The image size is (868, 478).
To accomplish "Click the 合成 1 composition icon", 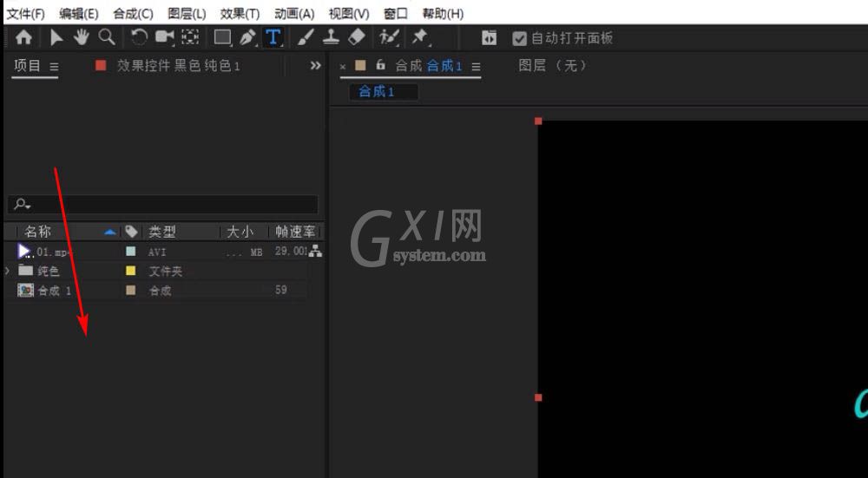I will point(25,290).
